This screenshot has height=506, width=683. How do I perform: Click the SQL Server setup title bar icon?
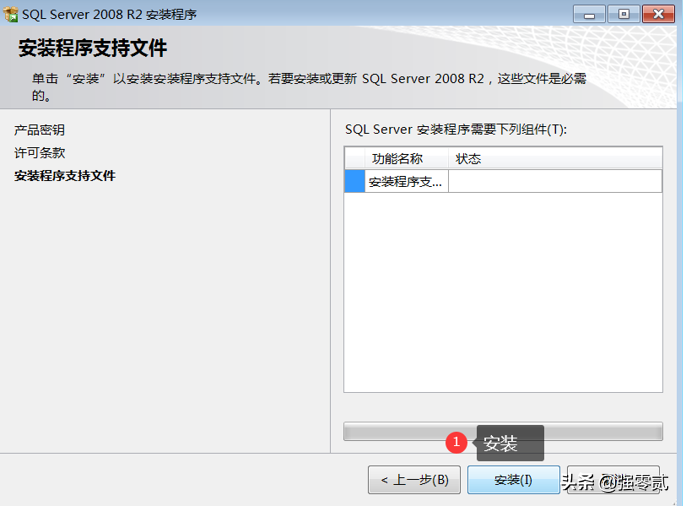[x=10, y=14]
